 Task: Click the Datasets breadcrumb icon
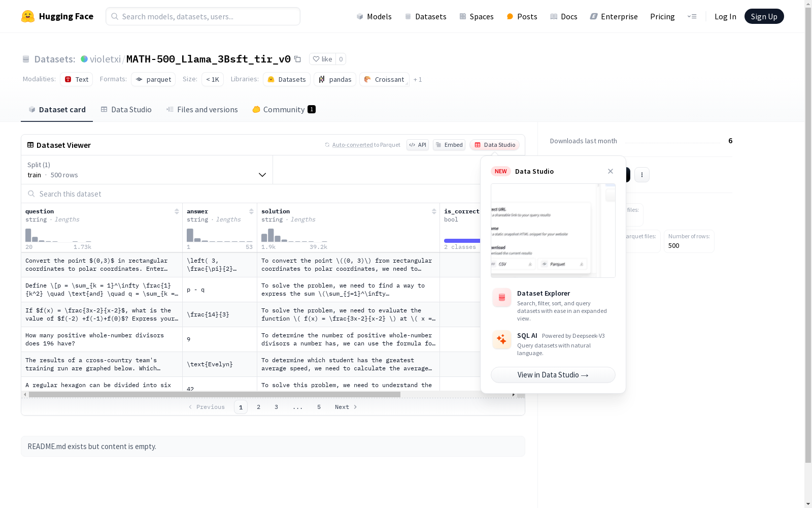pos(26,59)
